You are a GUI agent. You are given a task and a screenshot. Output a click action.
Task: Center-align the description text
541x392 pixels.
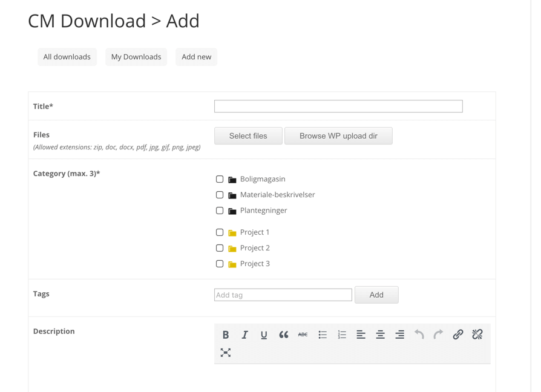(380, 335)
